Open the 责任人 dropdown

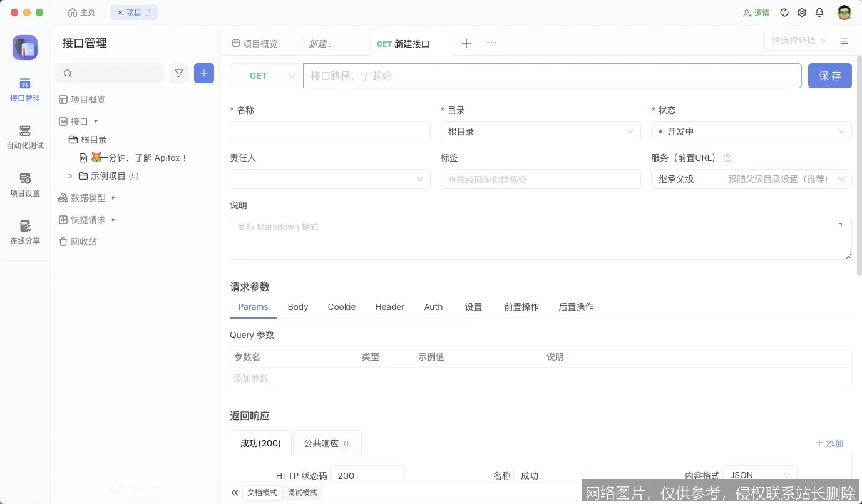330,179
